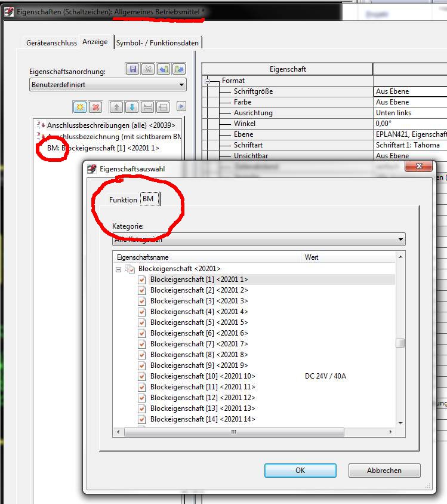Viewport: 447px width, 504px height.
Task: Click the scroll up arrow of property list
Action: 400,257
